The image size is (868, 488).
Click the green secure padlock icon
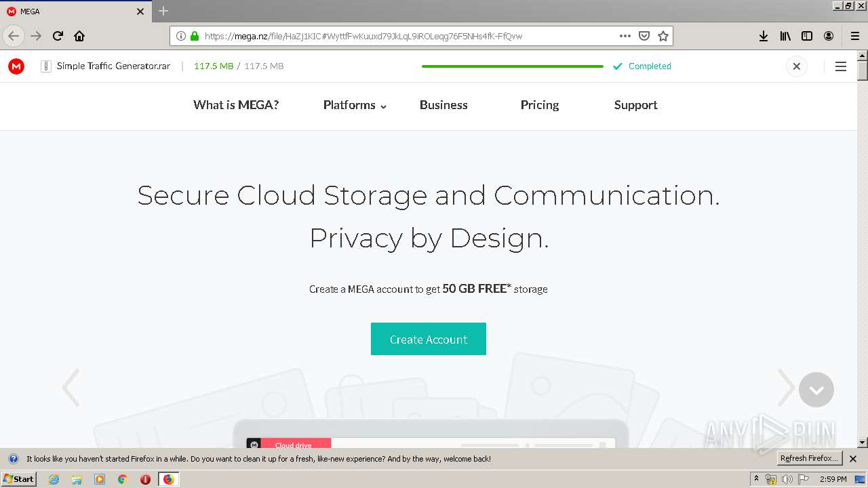point(195,36)
